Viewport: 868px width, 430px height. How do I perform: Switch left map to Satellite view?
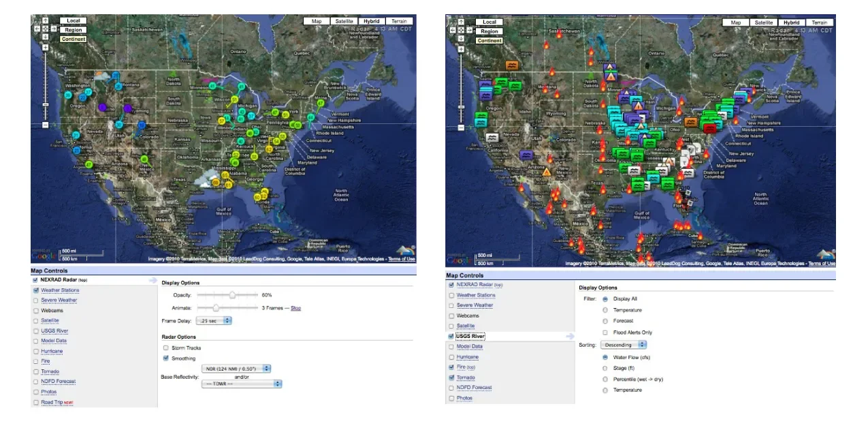[344, 21]
